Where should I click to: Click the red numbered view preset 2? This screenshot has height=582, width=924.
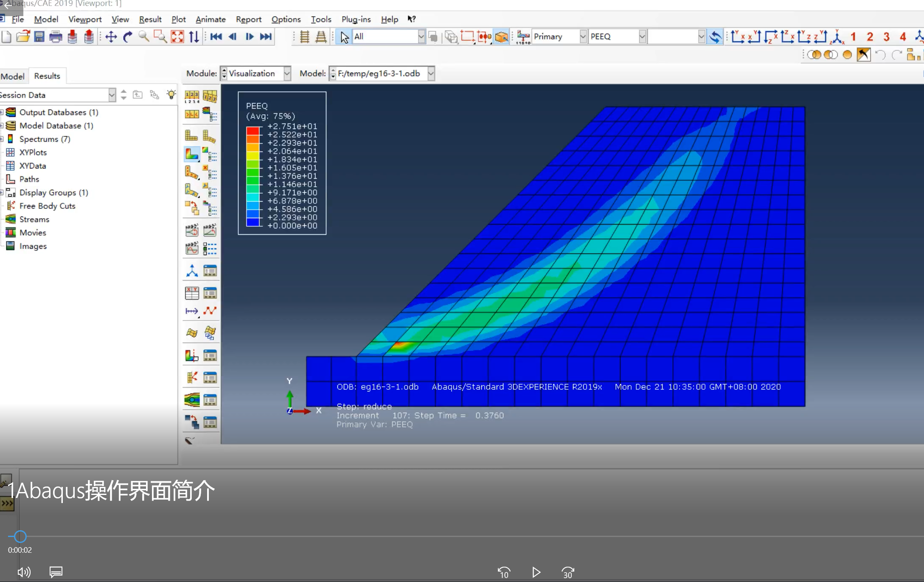[x=869, y=37]
